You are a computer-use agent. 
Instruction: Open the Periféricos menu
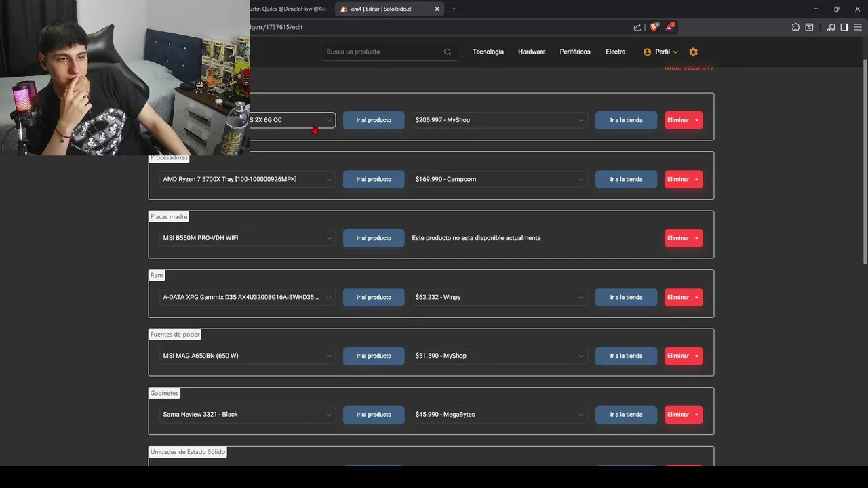(x=575, y=52)
